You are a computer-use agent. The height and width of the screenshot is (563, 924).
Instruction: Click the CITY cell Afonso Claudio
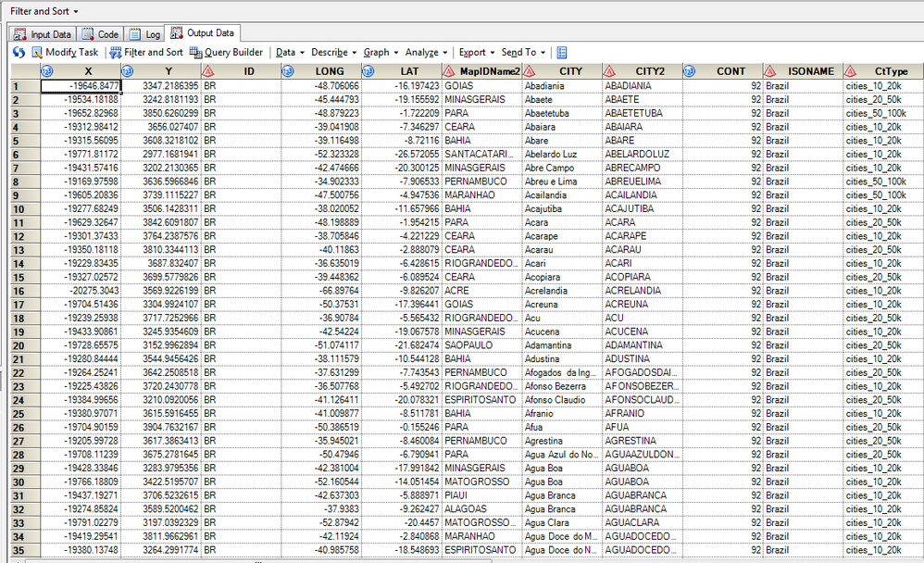[x=562, y=400]
